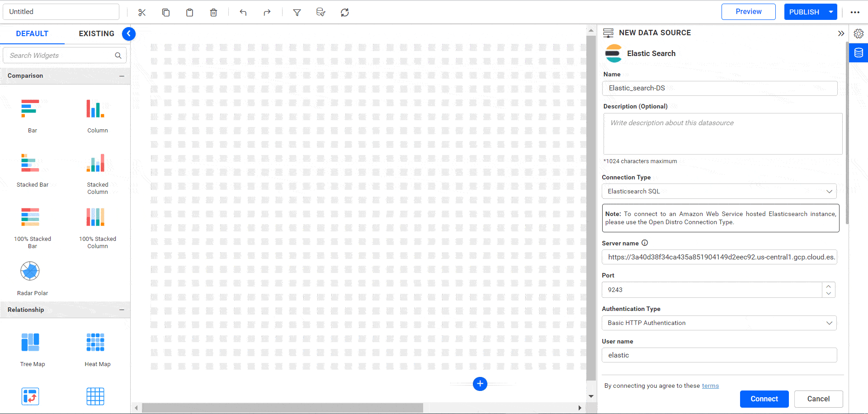Select the Radar Polar widget
This screenshot has height=414, width=868.
[x=30, y=272]
